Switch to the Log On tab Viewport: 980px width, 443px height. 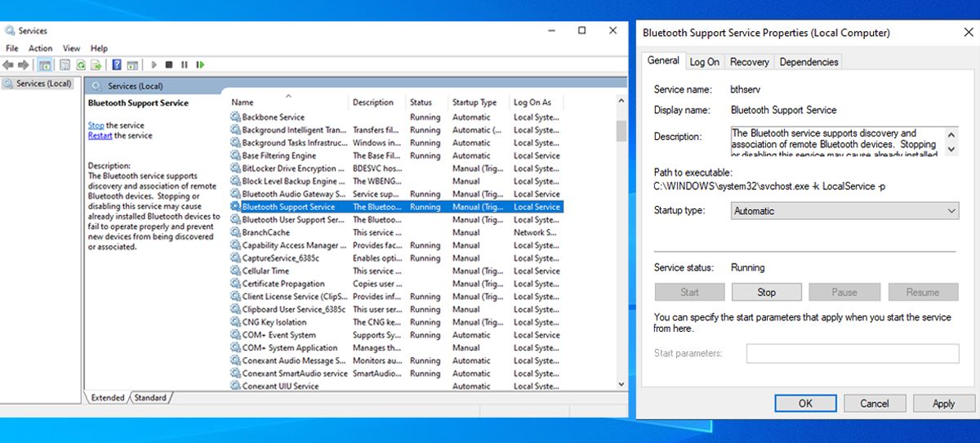[704, 62]
